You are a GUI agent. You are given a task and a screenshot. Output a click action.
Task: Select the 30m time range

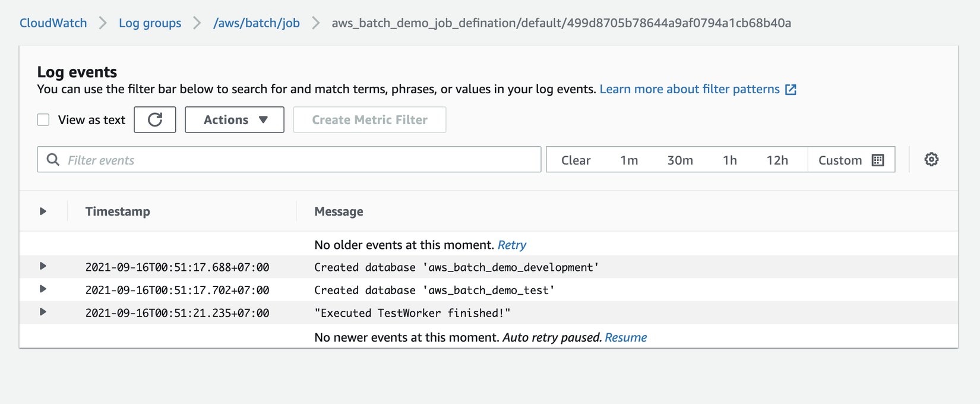pos(680,160)
